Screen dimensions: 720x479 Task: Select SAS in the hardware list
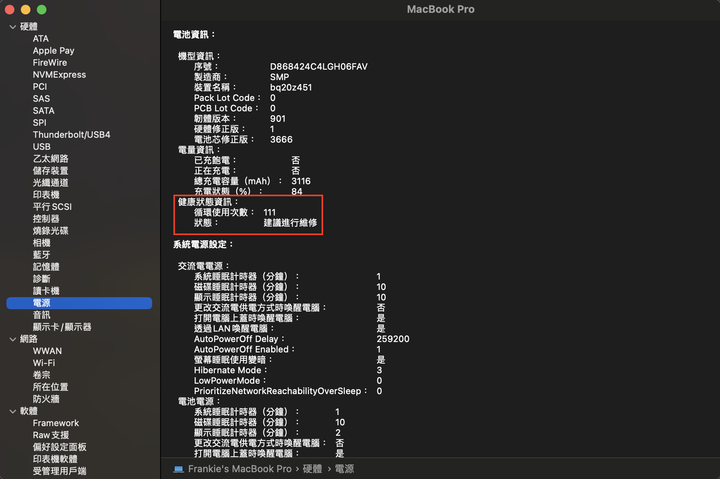(x=41, y=99)
